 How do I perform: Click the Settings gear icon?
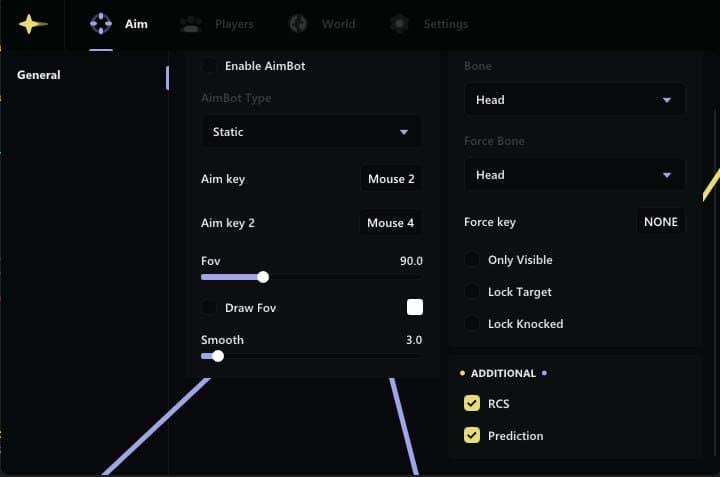click(x=400, y=24)
